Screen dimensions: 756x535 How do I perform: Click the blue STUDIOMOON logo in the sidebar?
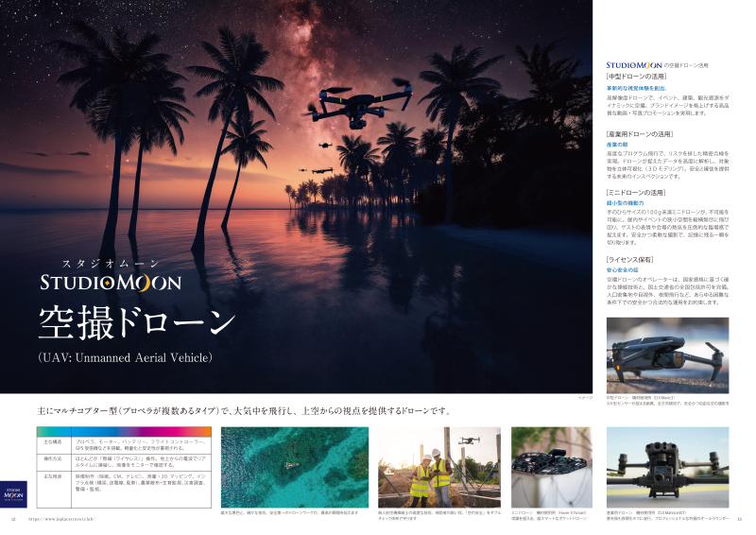[633, 65]
